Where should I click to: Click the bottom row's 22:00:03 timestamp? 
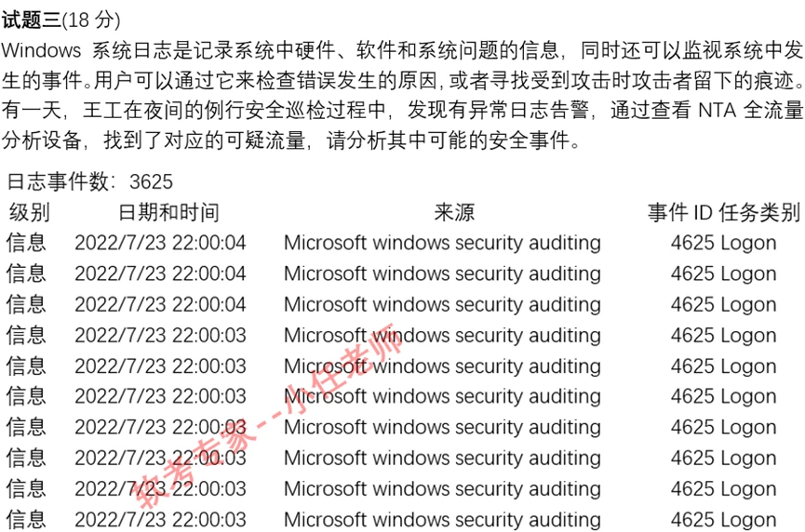point(209,520)
